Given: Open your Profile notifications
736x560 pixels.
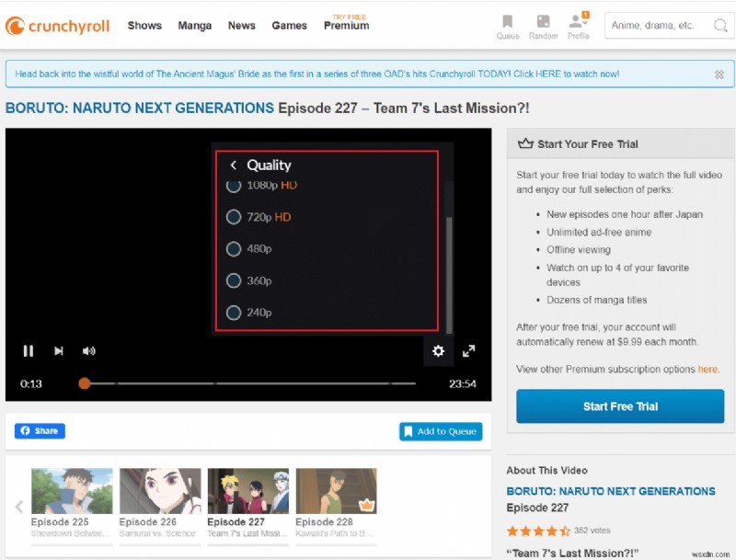Looking at the screenshot, I should coord(579,26).
